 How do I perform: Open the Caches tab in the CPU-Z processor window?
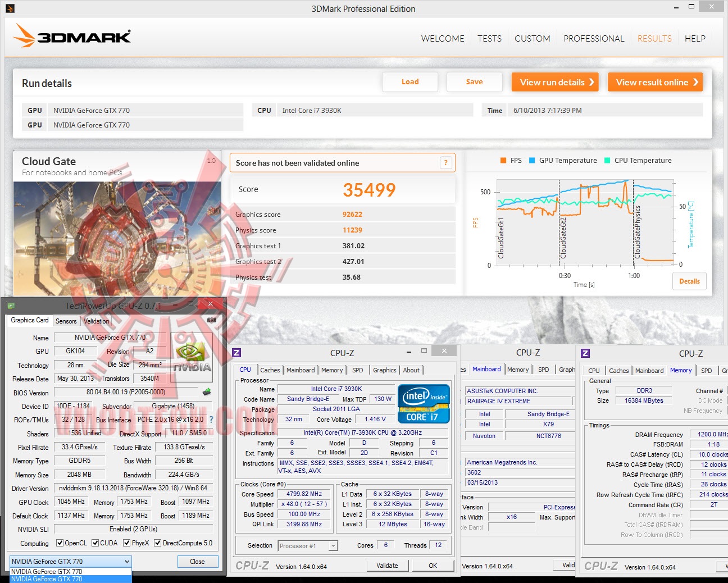pos(270,370)
